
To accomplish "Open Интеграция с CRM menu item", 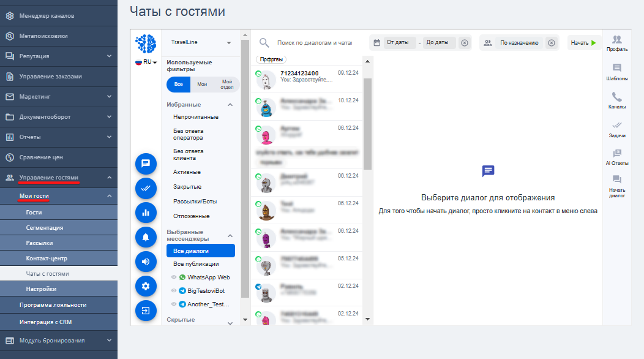I will click(x=59, y=322).
